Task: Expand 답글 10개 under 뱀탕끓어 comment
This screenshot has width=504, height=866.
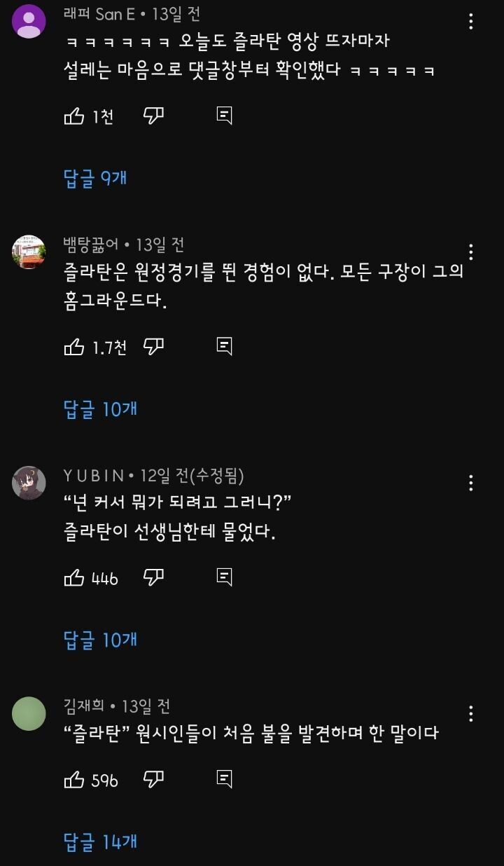Action: click(x=100, y=408)
